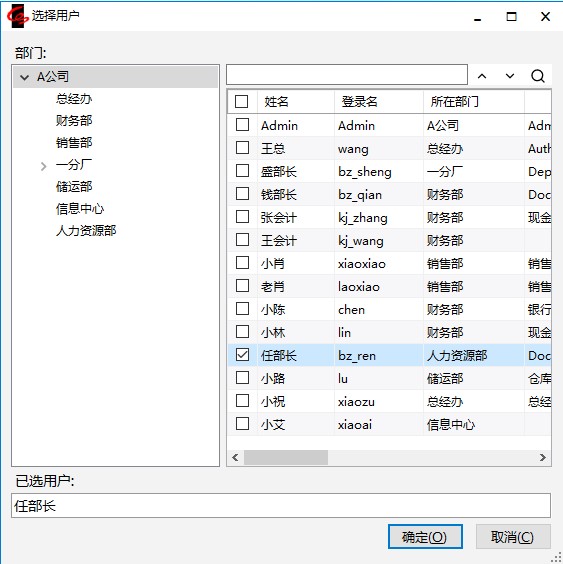Uncheck the 任部长 user checkbox
563x564 pixels.
point(242,355)
